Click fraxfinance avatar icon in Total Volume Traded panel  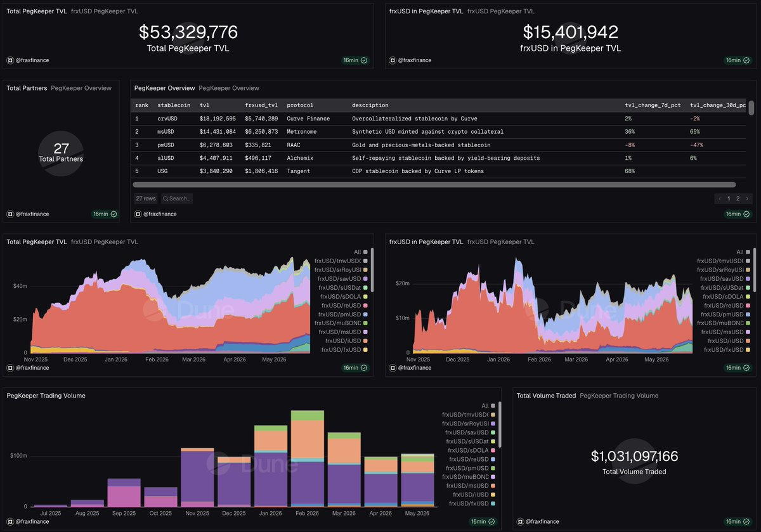(520, 521)
